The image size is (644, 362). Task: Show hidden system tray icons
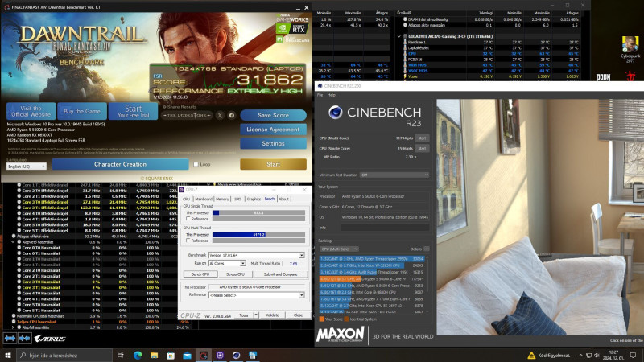580,355
